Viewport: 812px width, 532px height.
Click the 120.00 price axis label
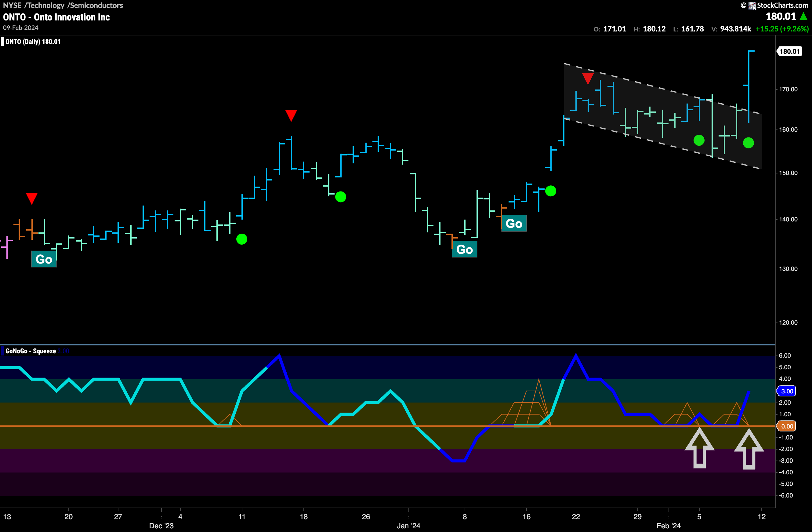pyautogui.click(x=788, y=322)
